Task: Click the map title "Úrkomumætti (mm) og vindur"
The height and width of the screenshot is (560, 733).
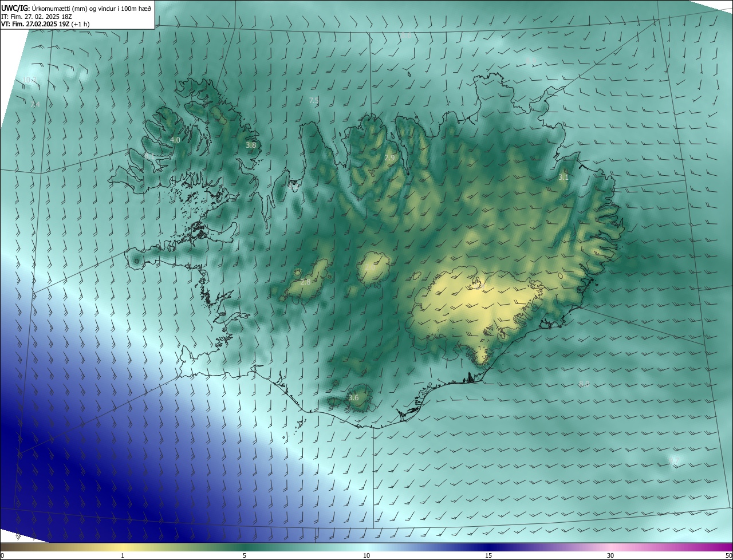Action: click(x=91, y=7)
